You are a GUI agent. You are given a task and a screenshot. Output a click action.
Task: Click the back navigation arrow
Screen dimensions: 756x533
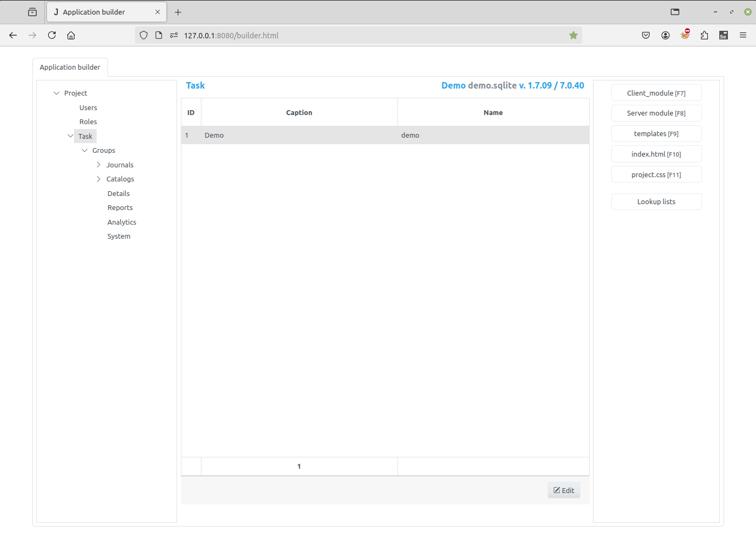pos(13,35)
